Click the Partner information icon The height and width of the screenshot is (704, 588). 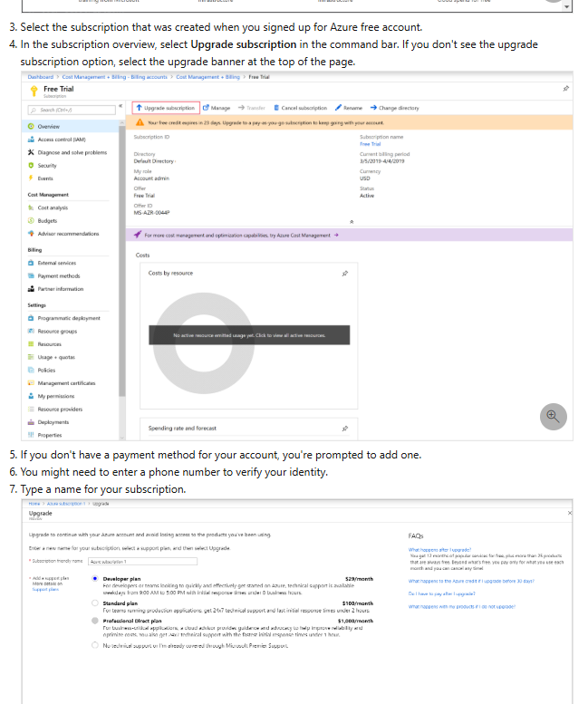(x=31, y=289)
